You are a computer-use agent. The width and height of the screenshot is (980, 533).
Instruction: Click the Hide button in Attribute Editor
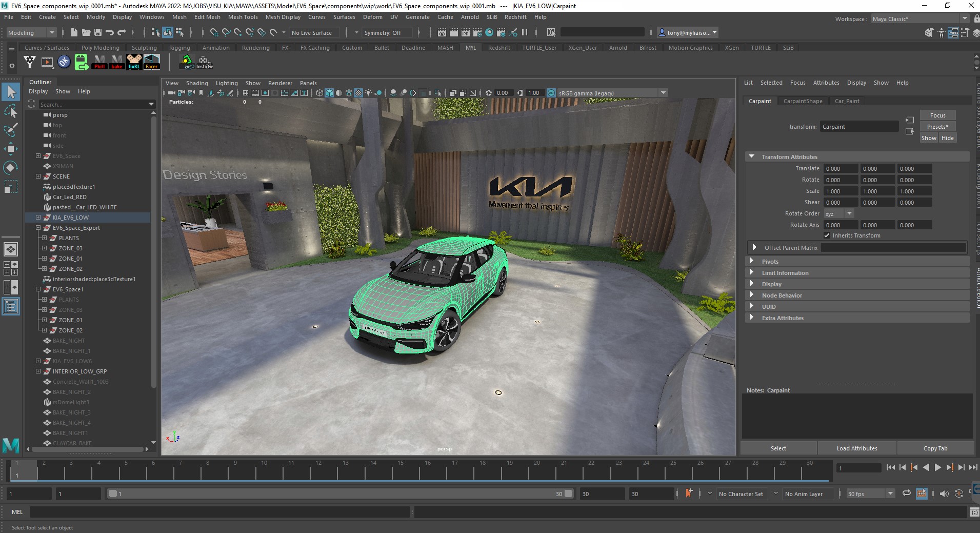pyautogui.click(x=947, y=138)
